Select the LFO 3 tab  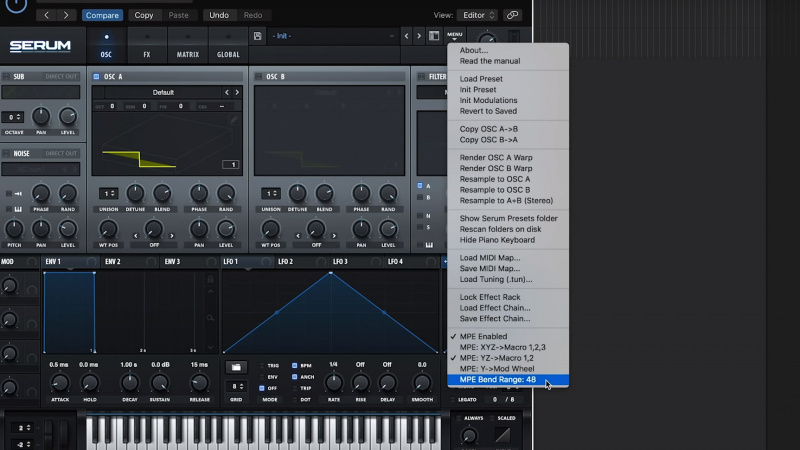pyautogui.click(x=340, y=261)
